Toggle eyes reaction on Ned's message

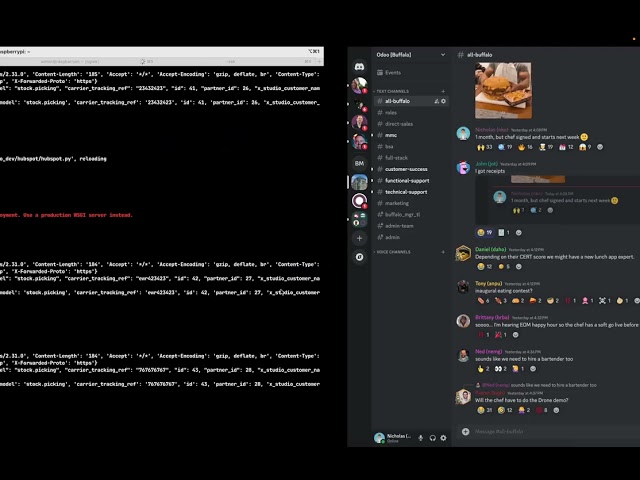click(x=500, y=369)
